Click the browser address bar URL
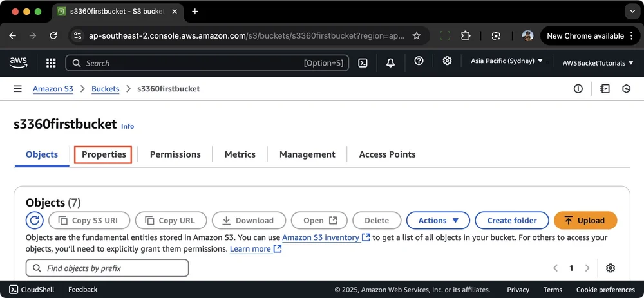644x298 pixels. click(x=247, y=35)
